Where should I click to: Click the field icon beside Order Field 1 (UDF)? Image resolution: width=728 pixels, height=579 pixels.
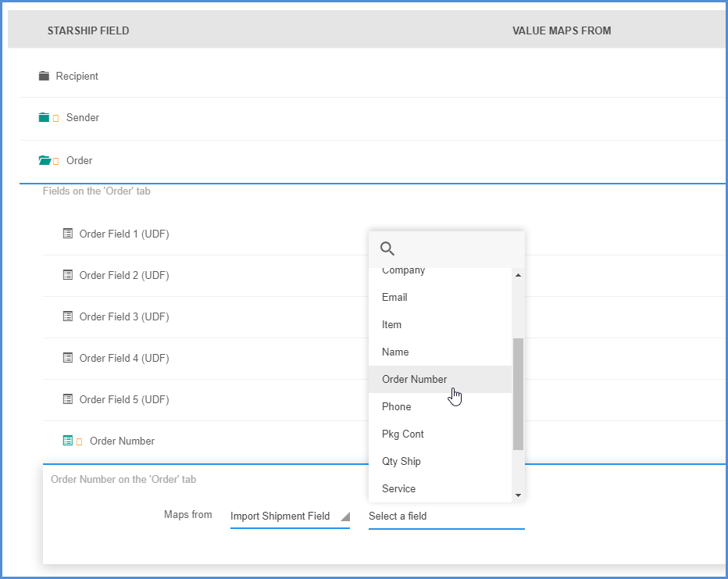coord(68,233)
